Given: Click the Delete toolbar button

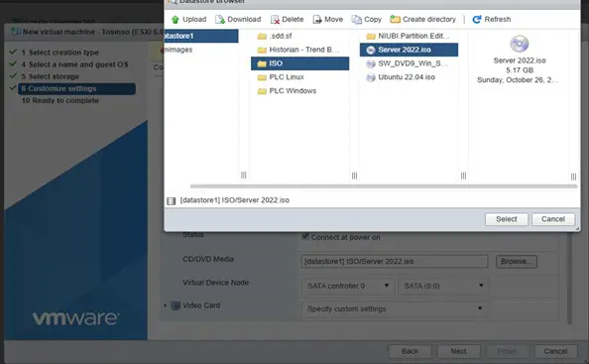Looking at the screenshot, I should point(287,19).
